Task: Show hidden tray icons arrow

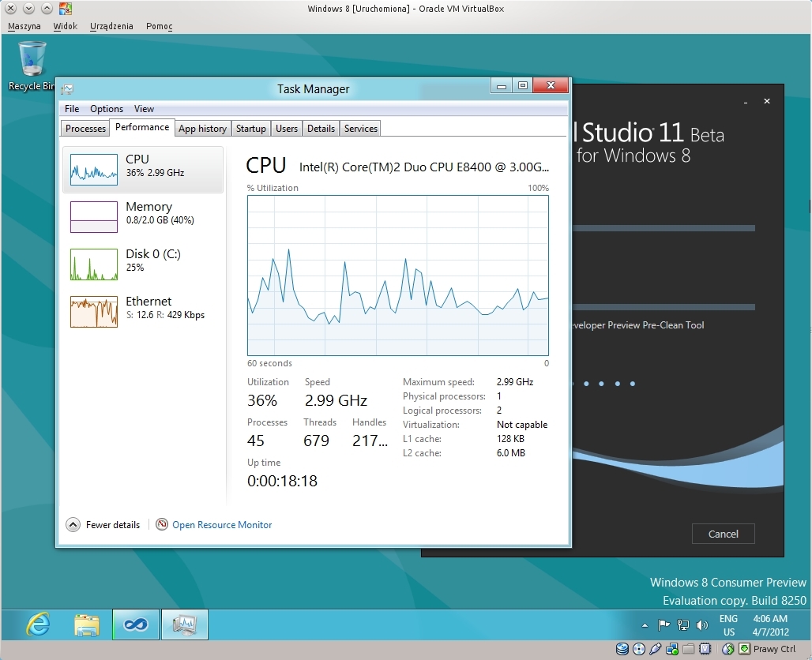Action: (645, 625)
